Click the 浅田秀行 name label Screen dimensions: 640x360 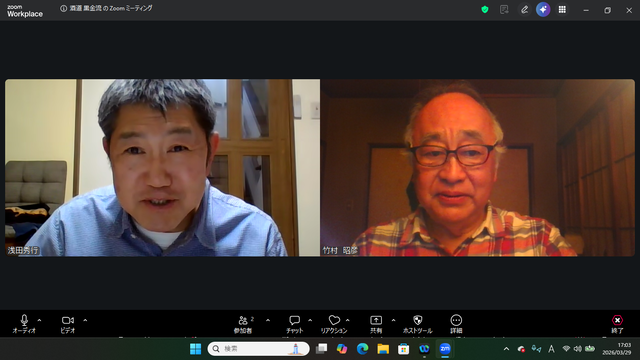[x=23, y=250]
